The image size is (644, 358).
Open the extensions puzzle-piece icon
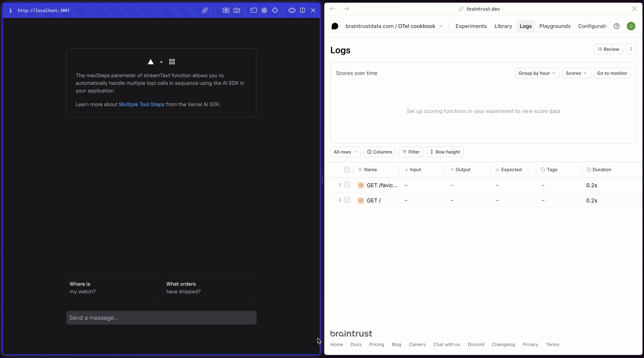(292, 10)
